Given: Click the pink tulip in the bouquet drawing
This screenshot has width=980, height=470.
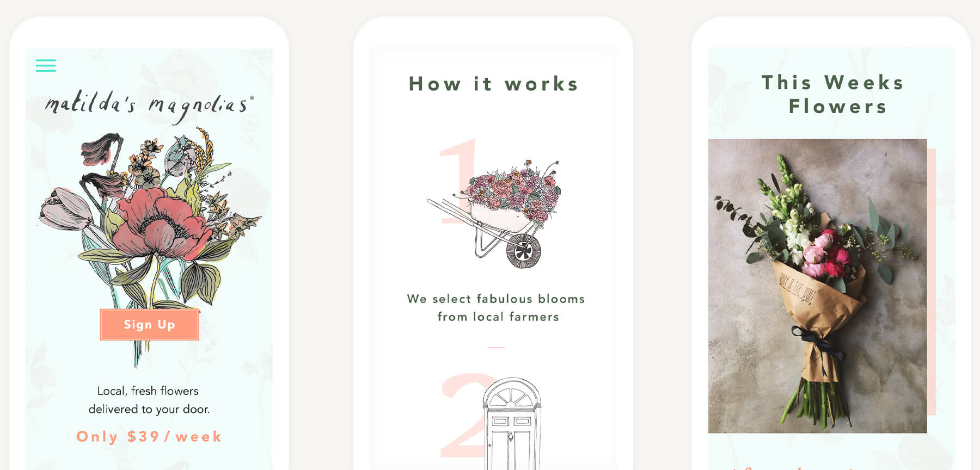Looking at the screenshot, I should [x=64, y=208].
